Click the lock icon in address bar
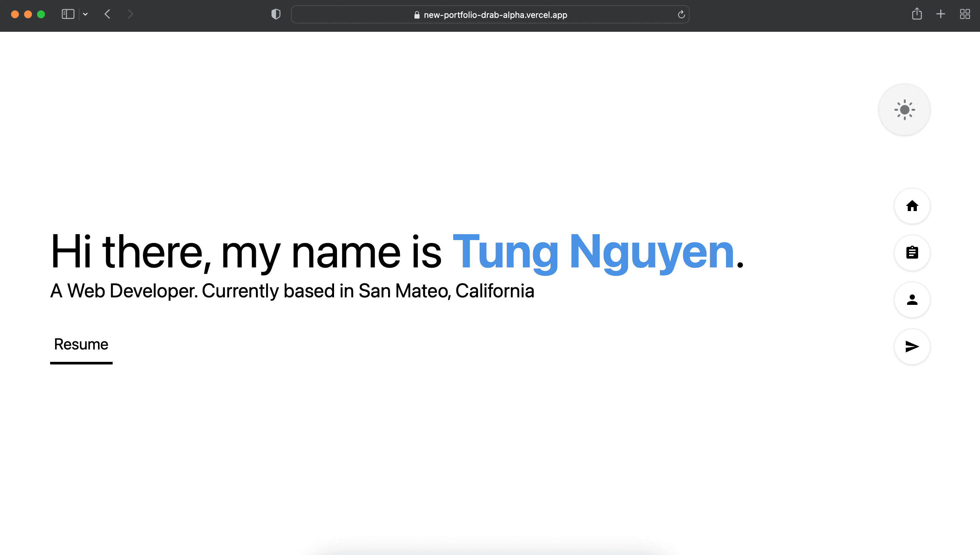Screen dimensions: 980x555 (417, 15)
